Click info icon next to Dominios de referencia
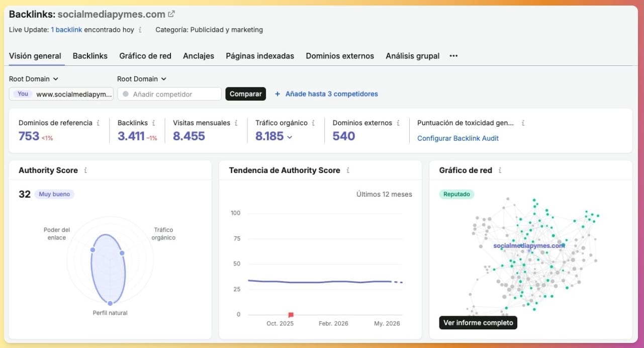Screen dimensions: 644x348 (98, 123)
